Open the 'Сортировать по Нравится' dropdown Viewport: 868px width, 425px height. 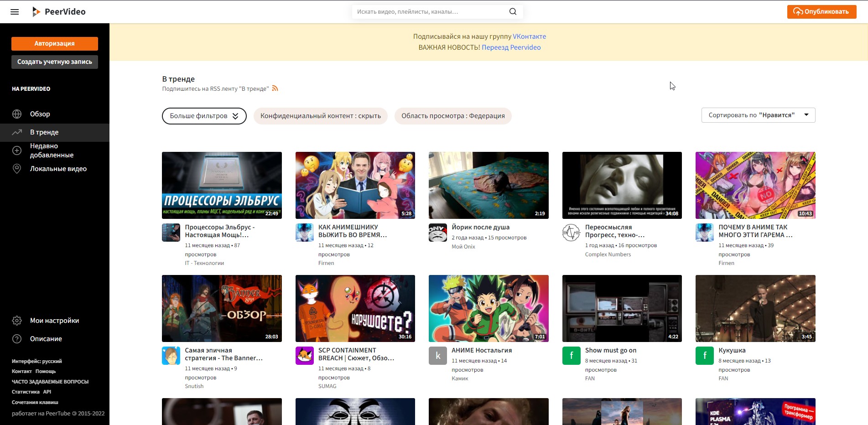pyautogui.click(x=758, y=115)
